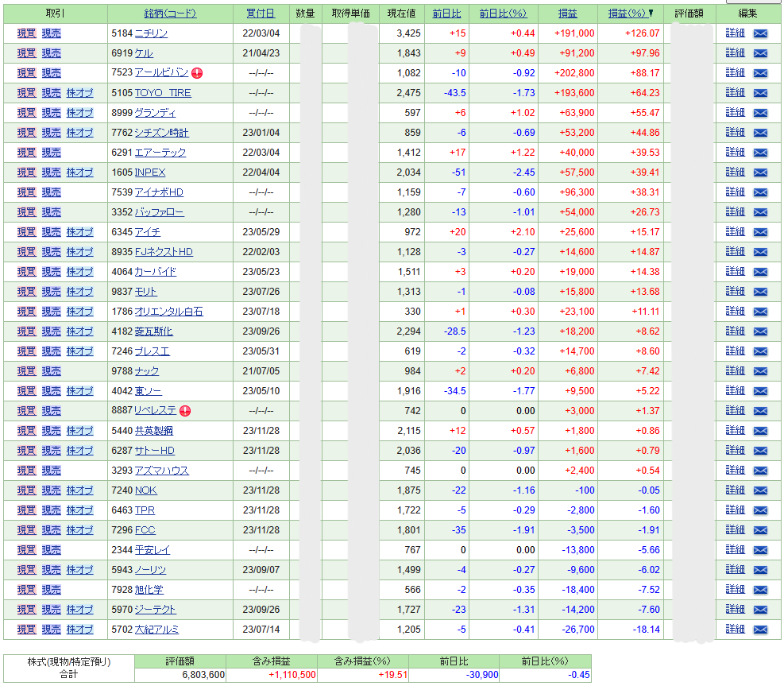Click the envelope icon for エアーテック
The height and width of the screenshot is (686, 784).
pos(760,153)
